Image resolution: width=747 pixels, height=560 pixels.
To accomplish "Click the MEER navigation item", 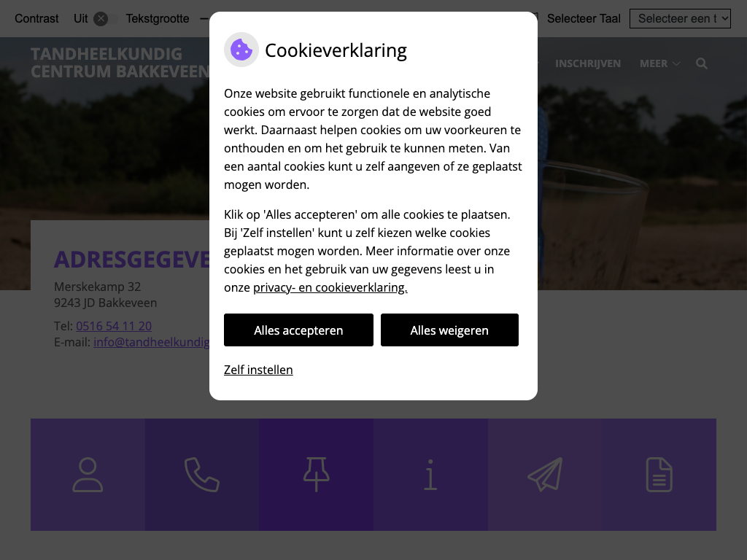I will [654, 63].
